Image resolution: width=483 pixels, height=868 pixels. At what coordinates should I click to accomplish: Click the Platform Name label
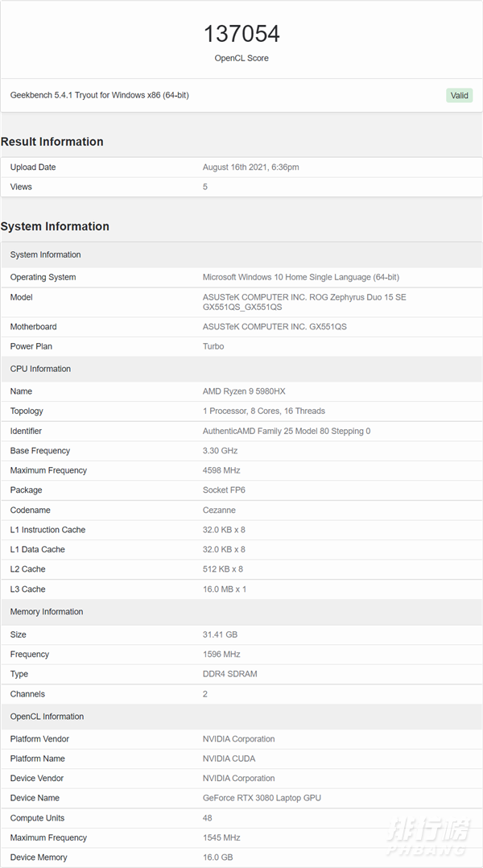[38, 759]
